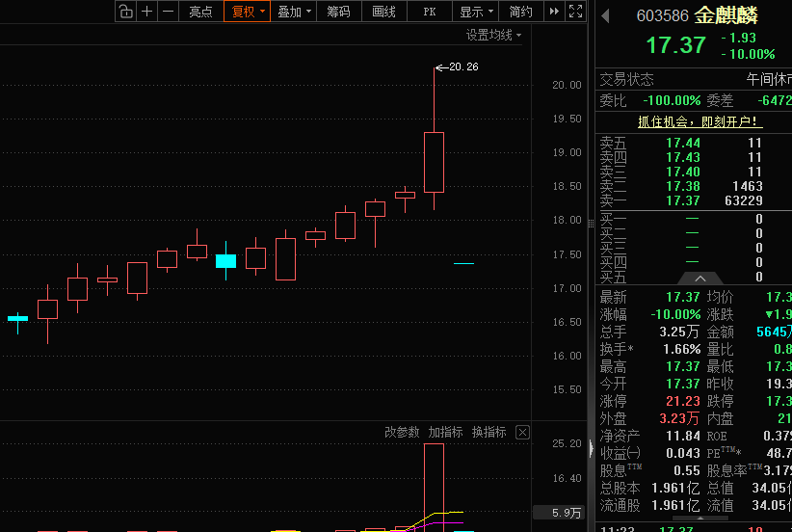Image resolution: width=792 pixels, height=532 pixels.
Task: Click the back arrow beside stock code 603586
Action: (x=606, y=16)
